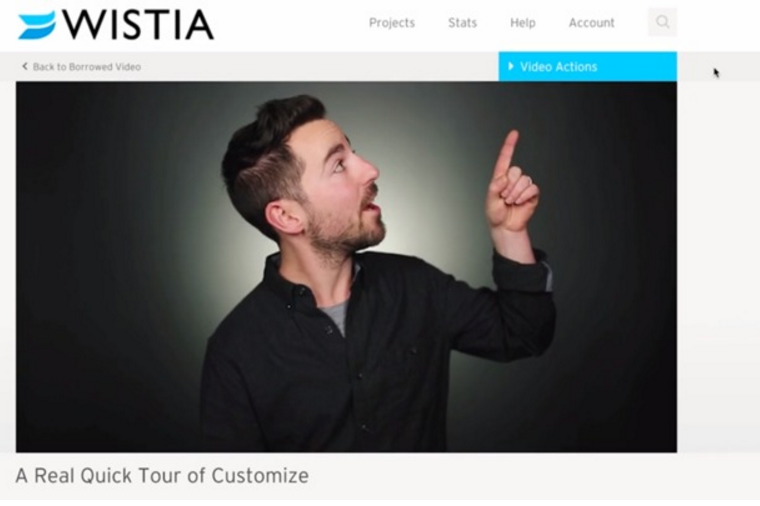This screenshot has width=760, height=506.
Task: Open the Stats menu item
Action: coord(462,23)
